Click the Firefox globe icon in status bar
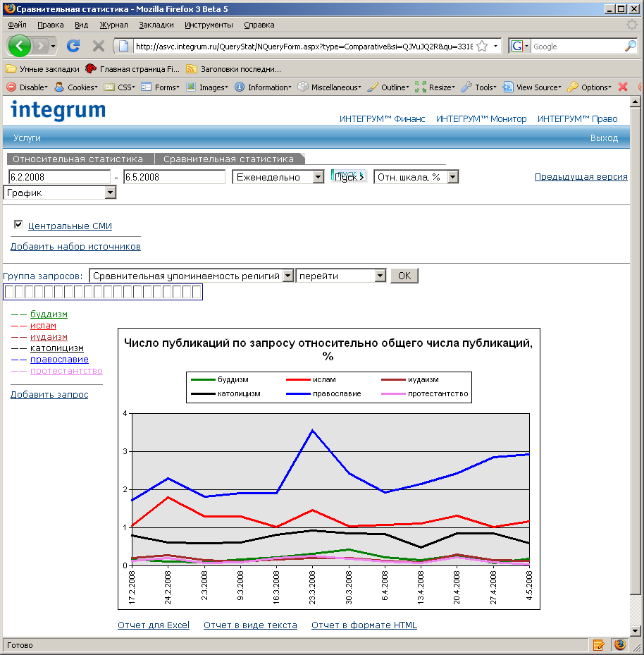Image resolution: width=644 pixels, height=655 pixels. coord(620,645)
